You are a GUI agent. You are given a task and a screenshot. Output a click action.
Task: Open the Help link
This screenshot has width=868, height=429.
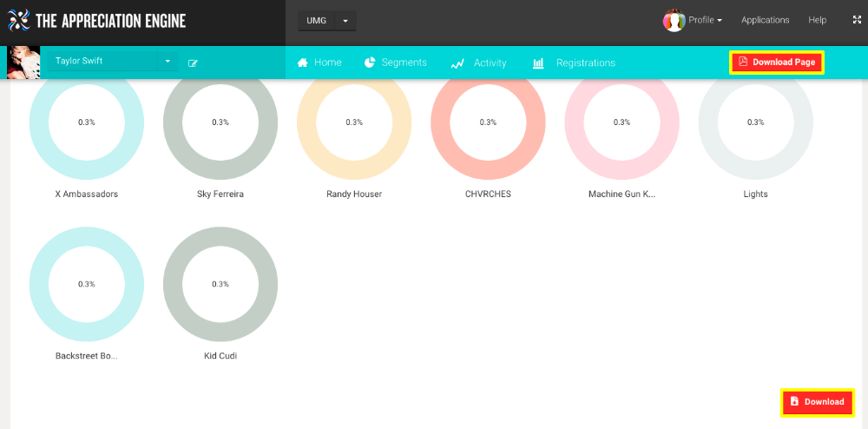coord(817,20)
